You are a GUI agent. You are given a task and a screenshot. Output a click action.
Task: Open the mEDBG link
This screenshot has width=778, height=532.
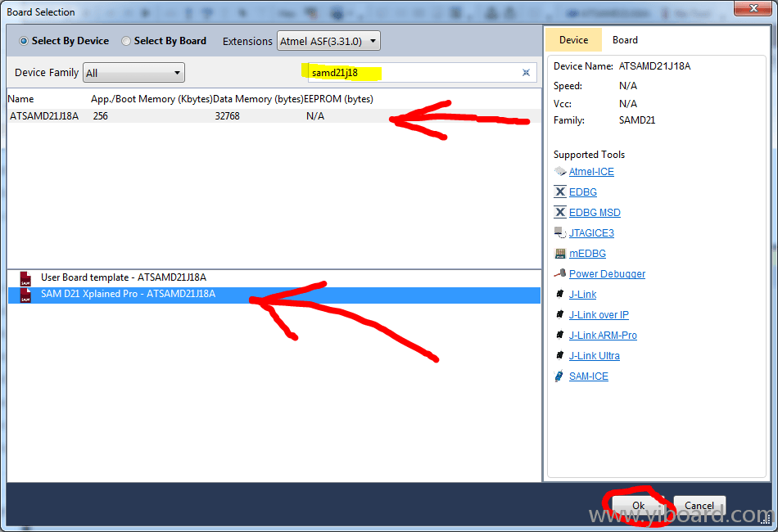pyautogui.click(x=587, y=254)
